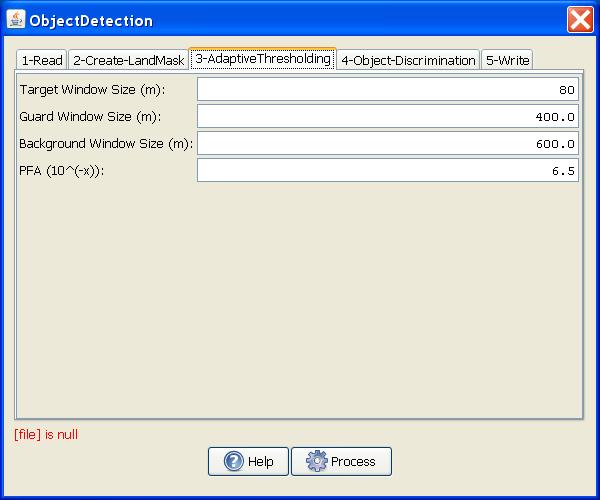Open the 2-Create-LandMask tab
Image resolution: width=600 pixels, height=500 pixels.
(x=129, y=60)
